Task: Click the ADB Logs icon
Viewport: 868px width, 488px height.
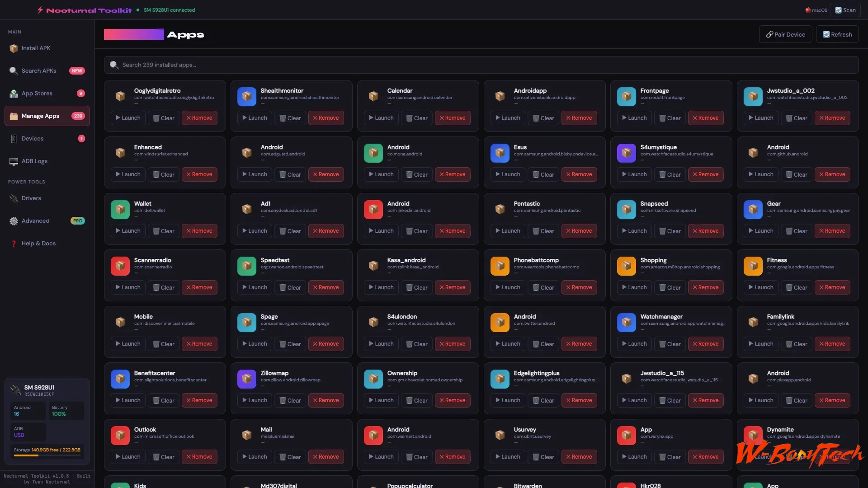Action: point(14,161)
